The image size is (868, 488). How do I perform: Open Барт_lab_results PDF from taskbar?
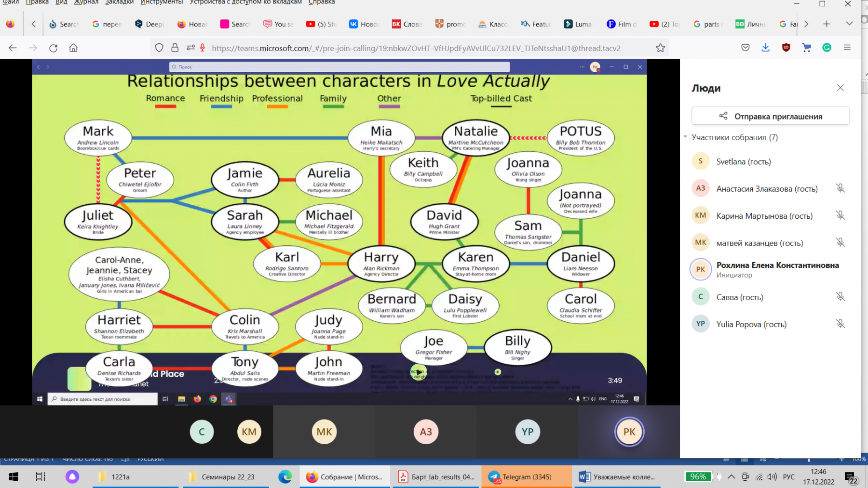click(x=436, y=477)
